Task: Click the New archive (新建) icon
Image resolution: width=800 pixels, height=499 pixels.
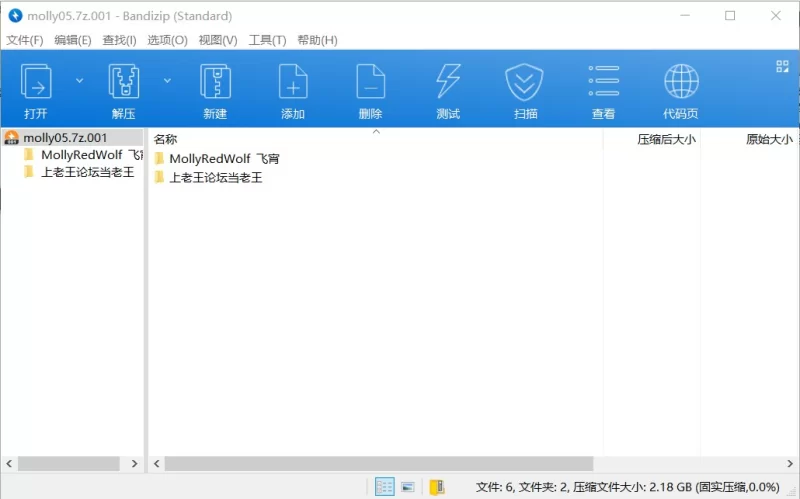Action: [x=215, y=82]
